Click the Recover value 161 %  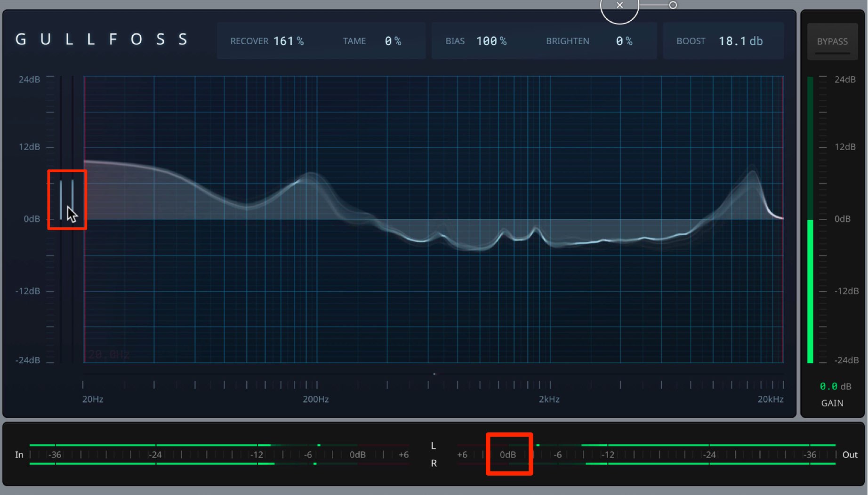[x=289, y=41]
